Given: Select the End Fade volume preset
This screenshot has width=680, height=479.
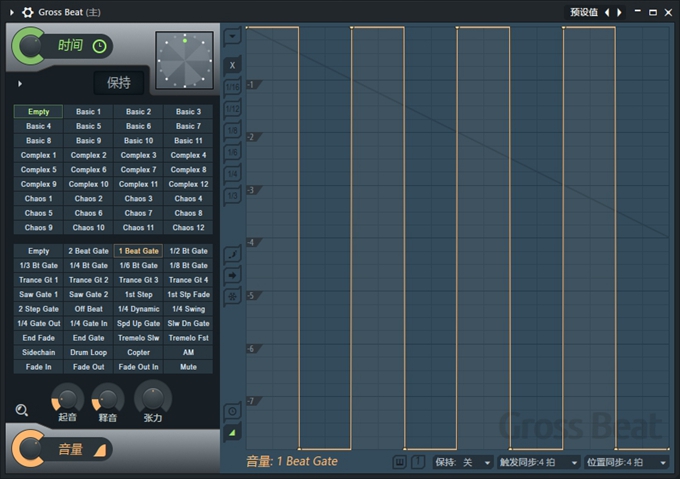Looking at the screenshot, I should coord(39,338).
